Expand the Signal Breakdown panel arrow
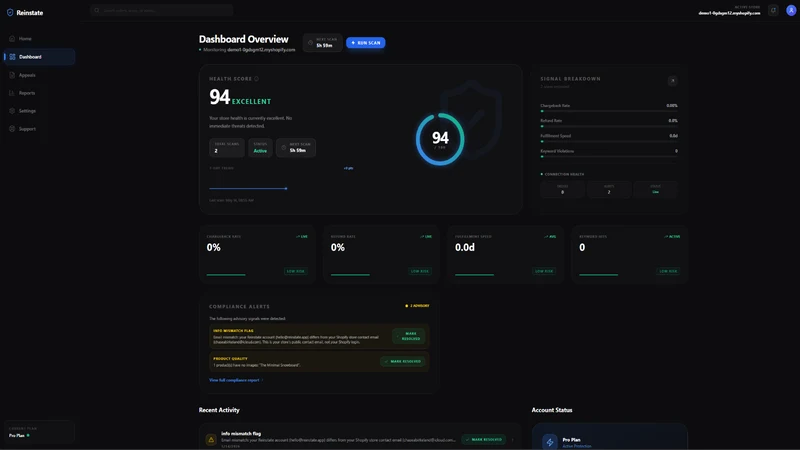Image resolution: width=800 pixels, height=450 pixels. (672, 81)
